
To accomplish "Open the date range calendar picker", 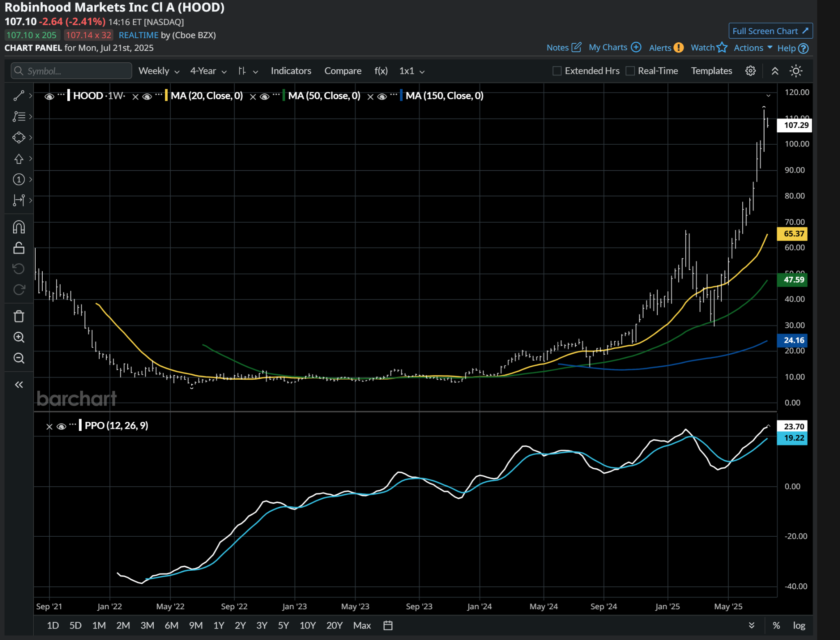I will pos(388,625).
